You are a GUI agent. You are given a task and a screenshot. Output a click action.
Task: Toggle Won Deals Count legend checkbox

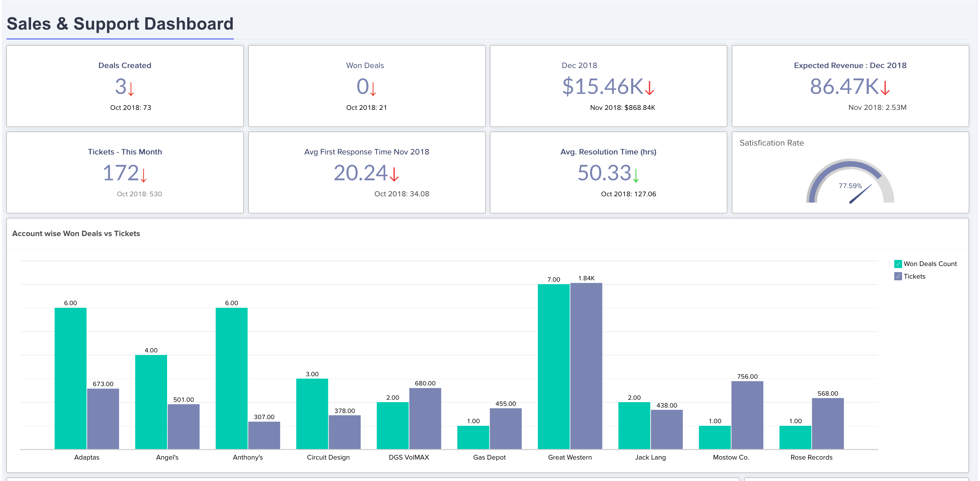tap(898, 264)
